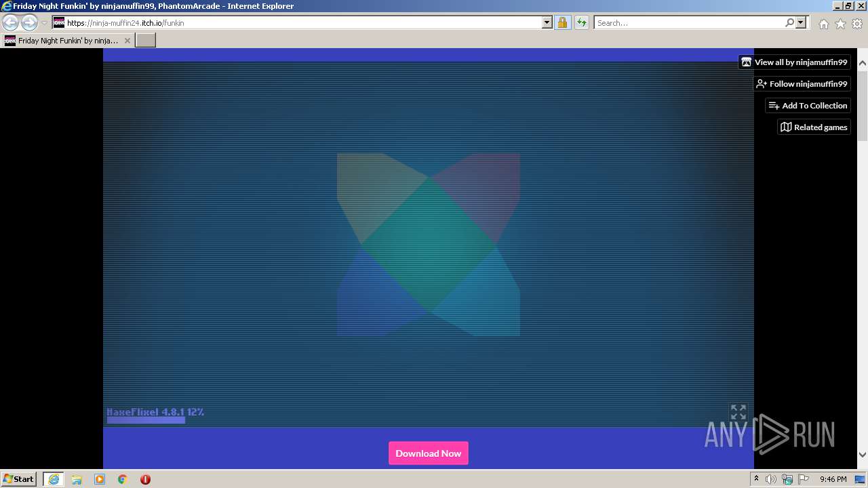The width and height of the screenshot is (868, 488).
Task: Click the related games map icon
Action: pyautogui.click(x=786, y=127)
